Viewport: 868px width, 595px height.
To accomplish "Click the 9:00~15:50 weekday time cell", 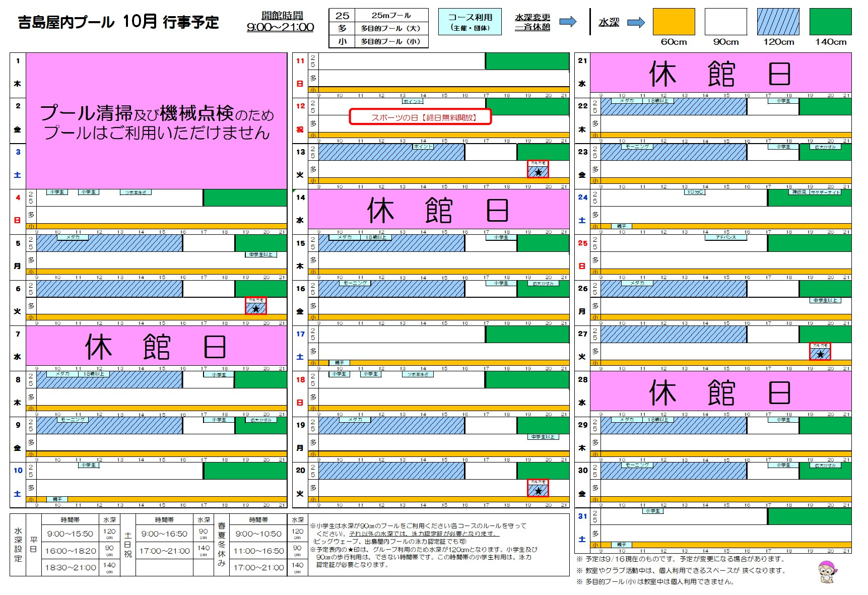I will 70,534.
